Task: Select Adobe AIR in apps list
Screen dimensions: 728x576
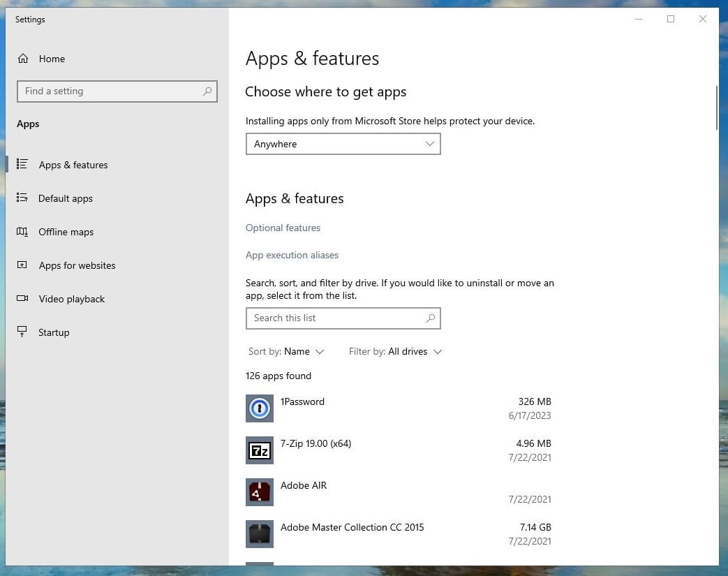Action: pyautogui.click(x=399, y=492)
